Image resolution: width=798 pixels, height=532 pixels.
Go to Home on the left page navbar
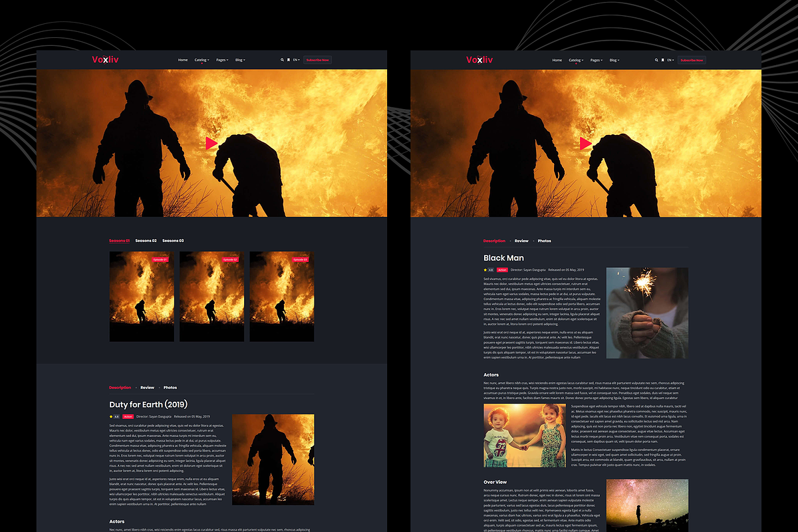point(183,60)
